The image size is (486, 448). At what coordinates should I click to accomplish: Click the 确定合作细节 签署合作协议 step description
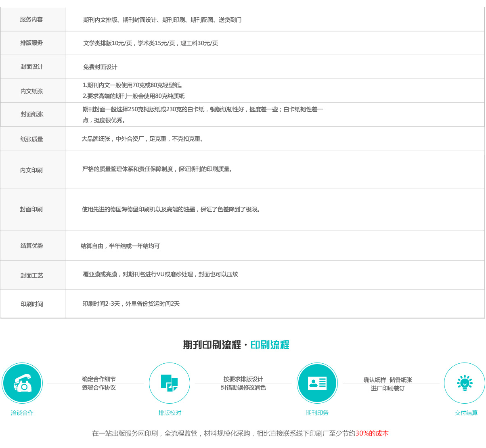(x=99, y=383)
